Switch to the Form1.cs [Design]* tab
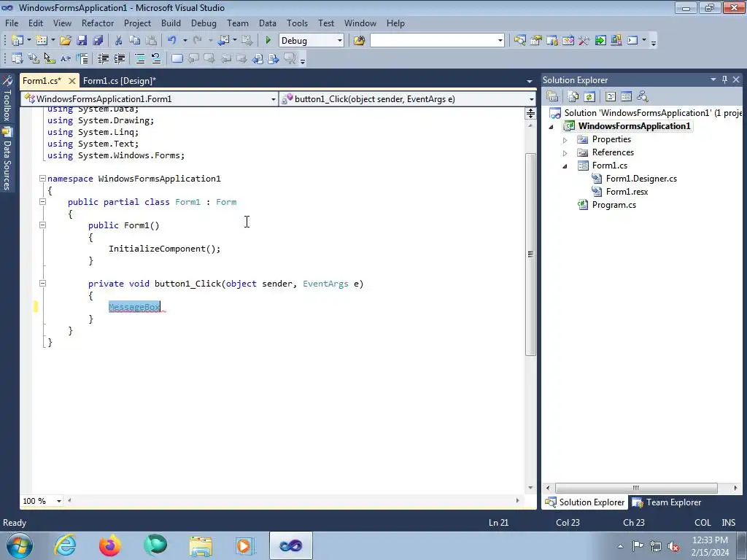The image size is (747, 560). (119, 81)
